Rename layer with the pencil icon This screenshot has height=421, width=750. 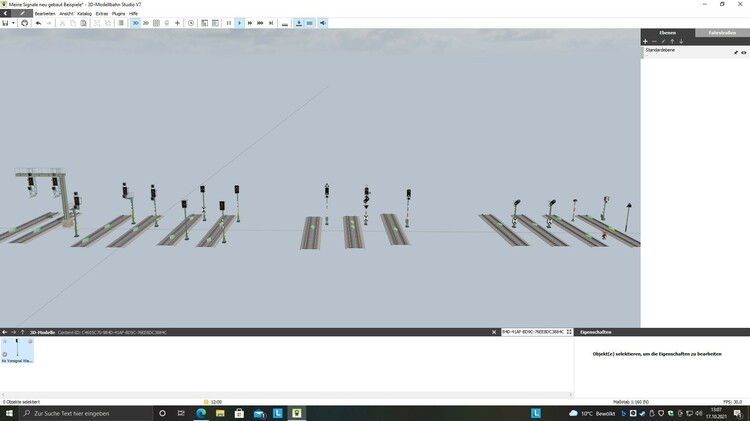coord(663,42)
